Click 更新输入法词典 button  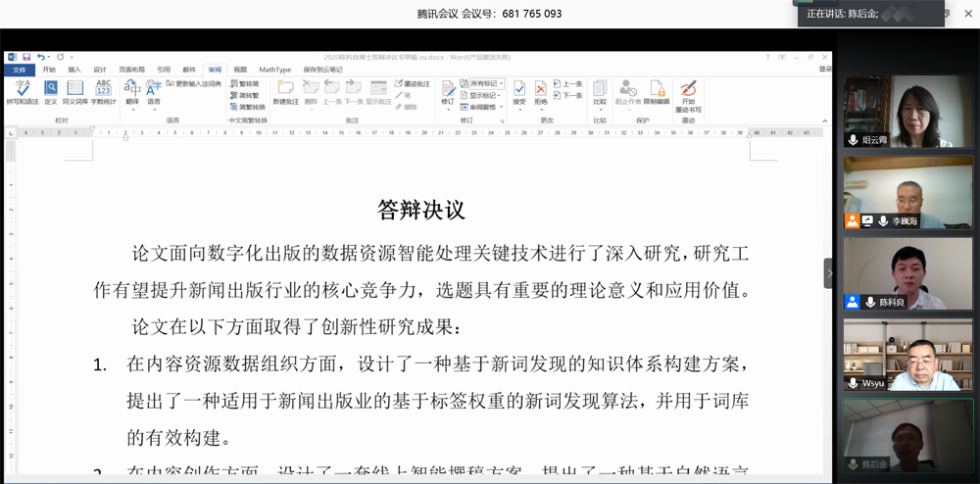tap(194, 83)
